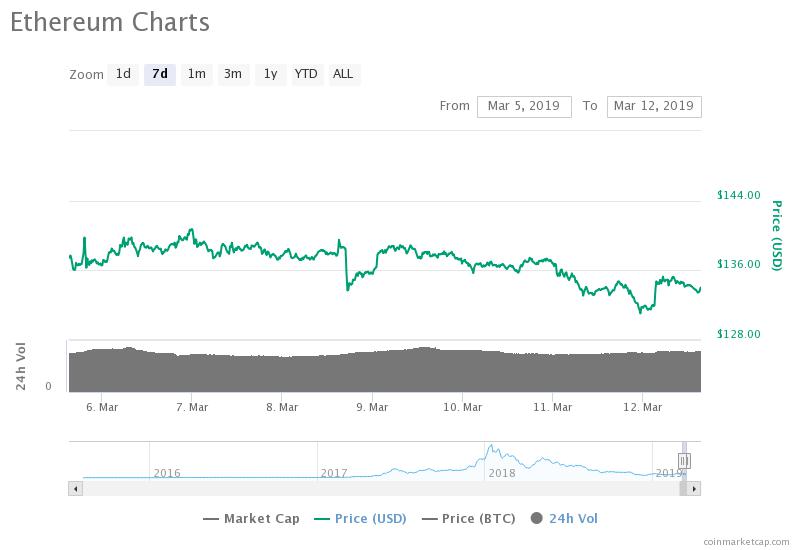Click the To date field
This screenshot has height=550, width=800.
coord(654,107)
